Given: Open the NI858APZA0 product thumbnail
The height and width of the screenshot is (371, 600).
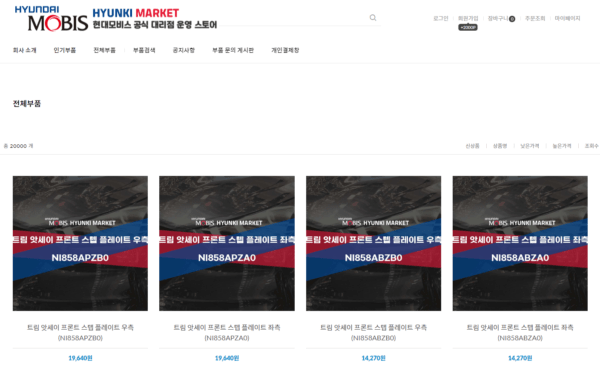Looking at the screenshot, I should [x=227, y=243].
